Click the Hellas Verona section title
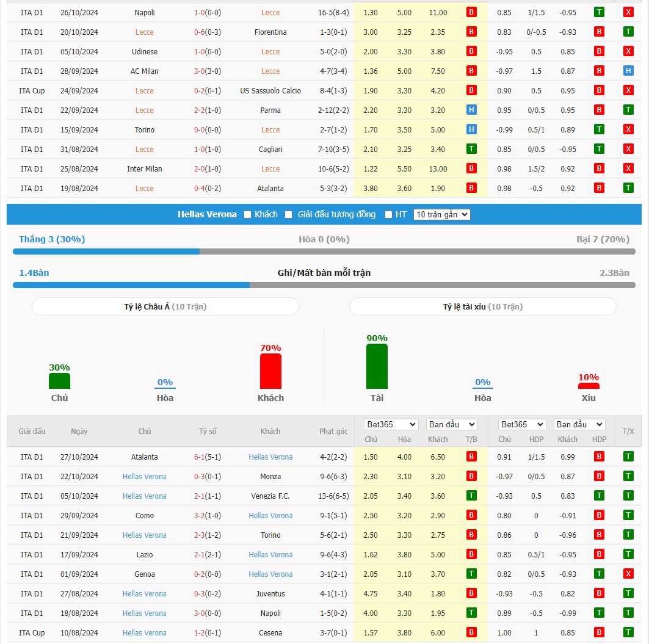The image size is (649, 644). [207, 214]
